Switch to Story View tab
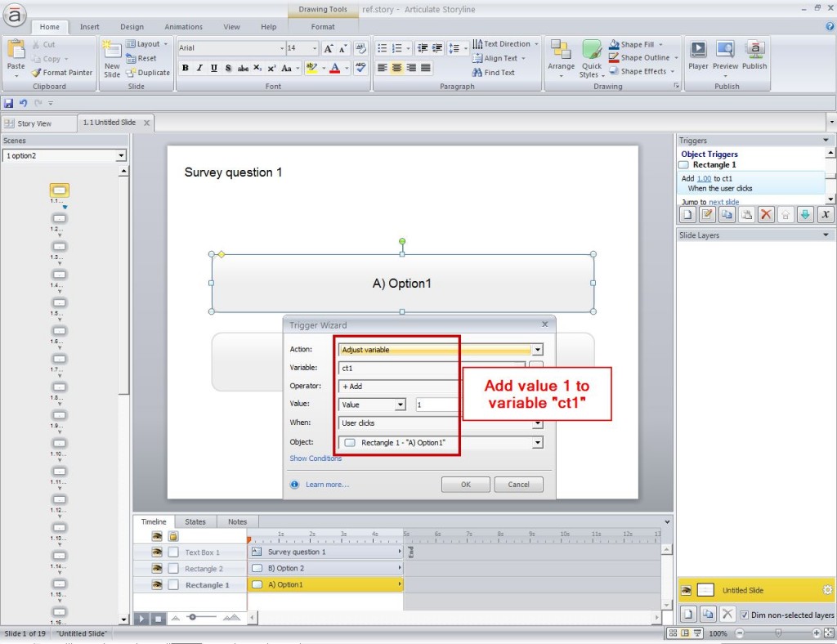Screen dimensions: 837x644 tap(34, 123)
